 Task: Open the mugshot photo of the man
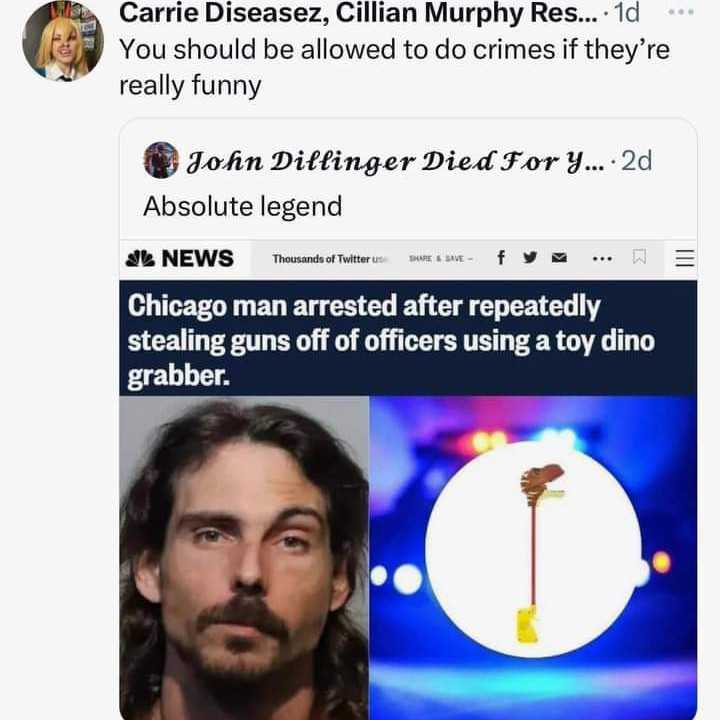pos(244,557)
